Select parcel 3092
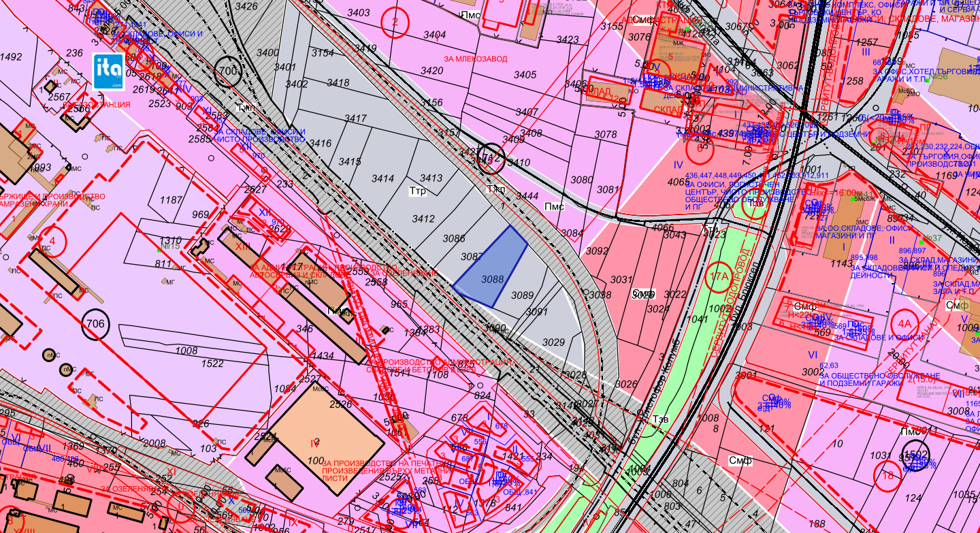Screen dimensions: 980x533 (597, 251)
